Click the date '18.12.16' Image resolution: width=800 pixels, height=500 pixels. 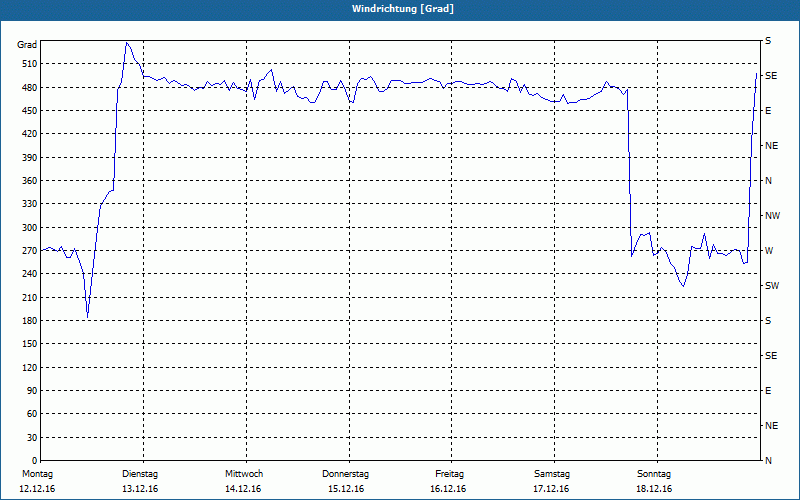[x=654, y=489]
